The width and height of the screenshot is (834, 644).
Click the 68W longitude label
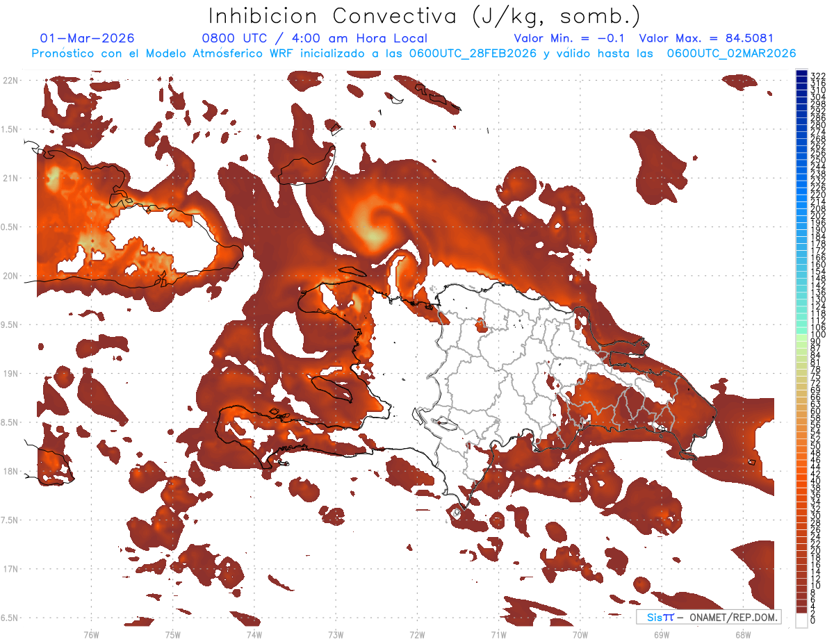[742, 634]
